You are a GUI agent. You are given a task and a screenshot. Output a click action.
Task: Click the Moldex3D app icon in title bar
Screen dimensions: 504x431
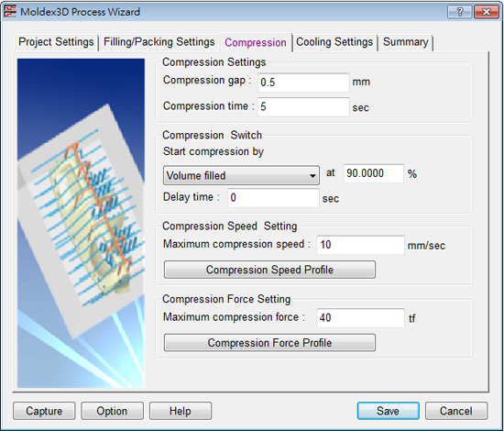click(x=10, y=12)
